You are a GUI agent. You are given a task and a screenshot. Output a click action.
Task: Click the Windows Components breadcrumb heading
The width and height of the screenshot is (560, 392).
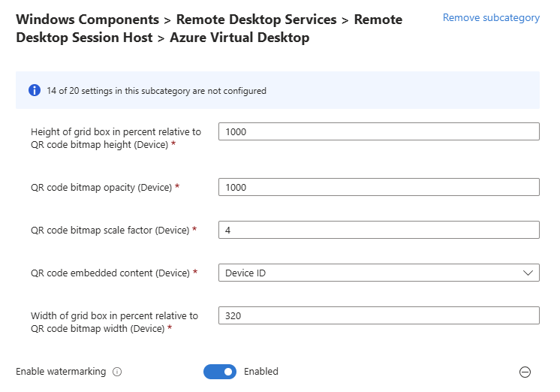[88, 20]
